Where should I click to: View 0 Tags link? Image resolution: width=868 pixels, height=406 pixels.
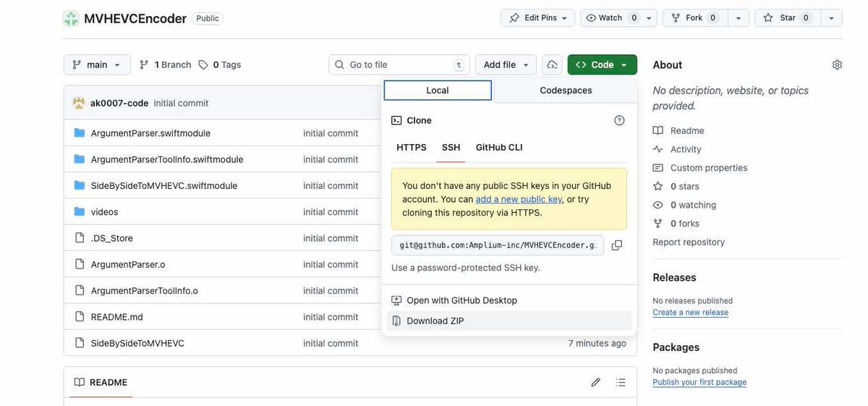[220, 64]
